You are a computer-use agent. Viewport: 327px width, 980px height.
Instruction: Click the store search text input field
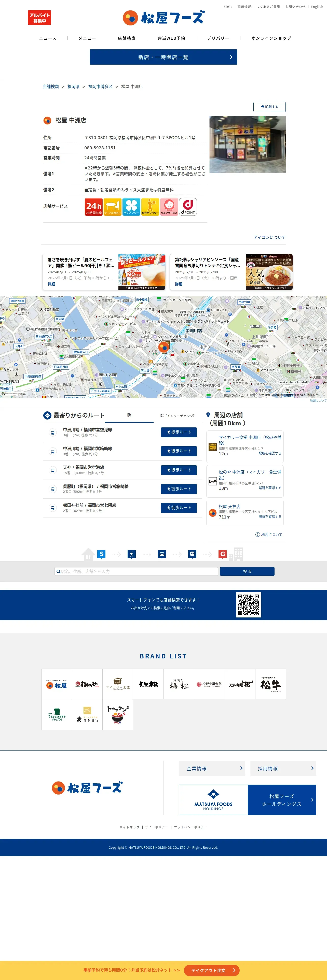tap(136, 571)
